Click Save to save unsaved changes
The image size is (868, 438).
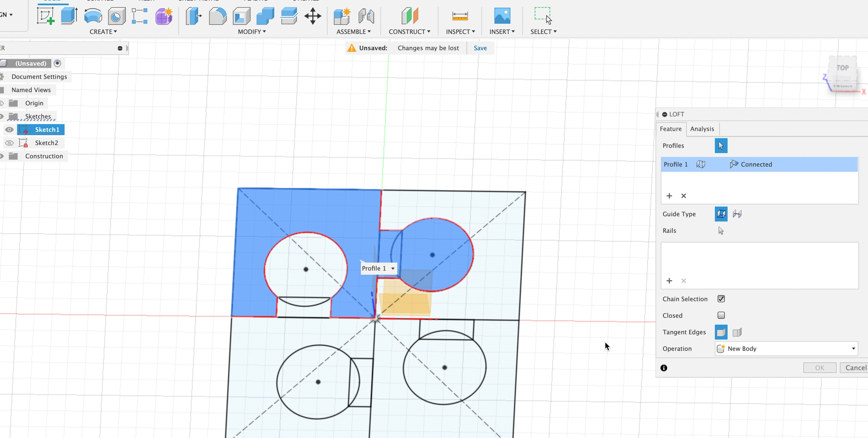click(x=480, y=47)
